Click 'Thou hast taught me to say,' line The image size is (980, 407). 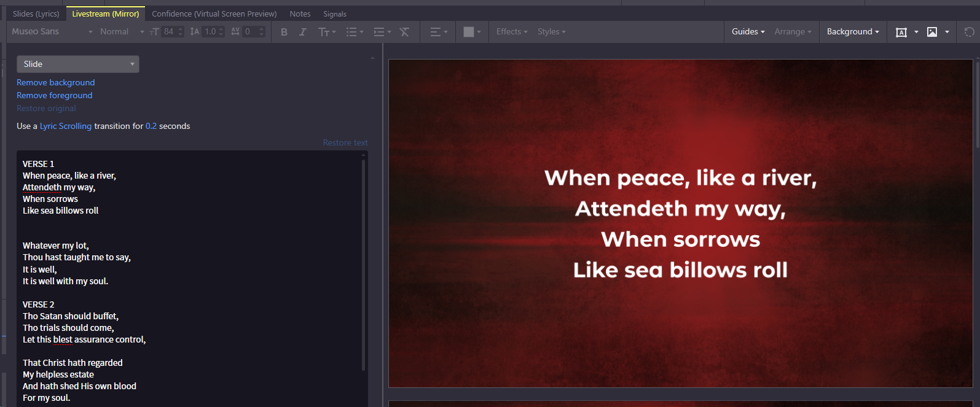click(77, 257)
